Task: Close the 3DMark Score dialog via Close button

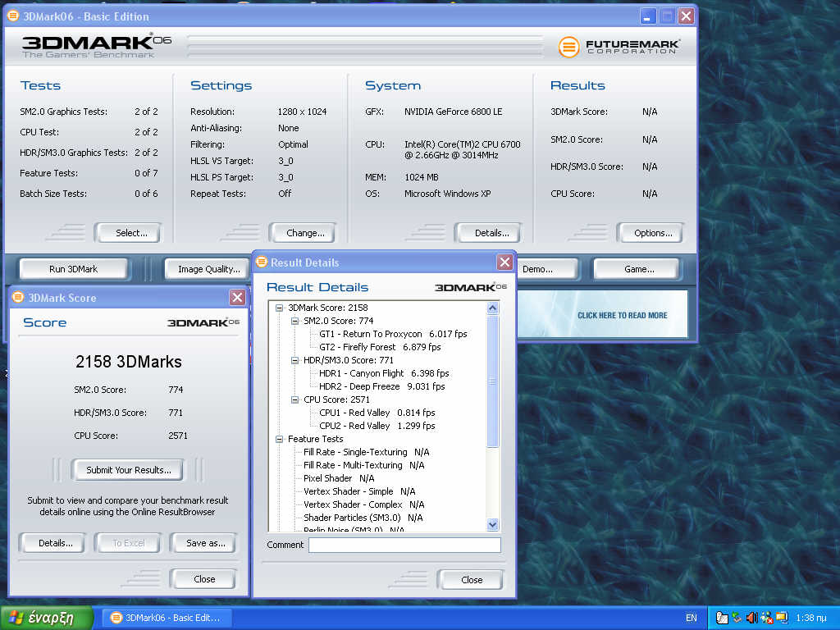Action: tap(203, 579)
